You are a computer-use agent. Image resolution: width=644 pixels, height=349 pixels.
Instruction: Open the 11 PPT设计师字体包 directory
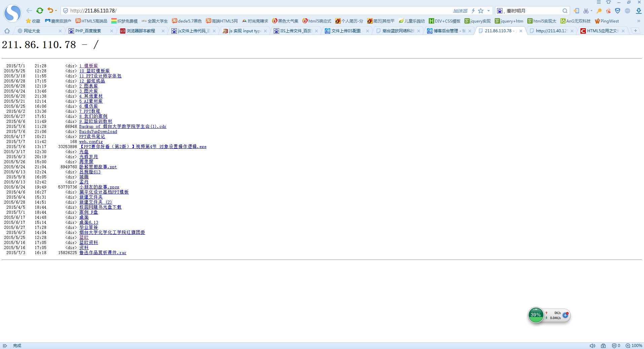tap(100, 76)
